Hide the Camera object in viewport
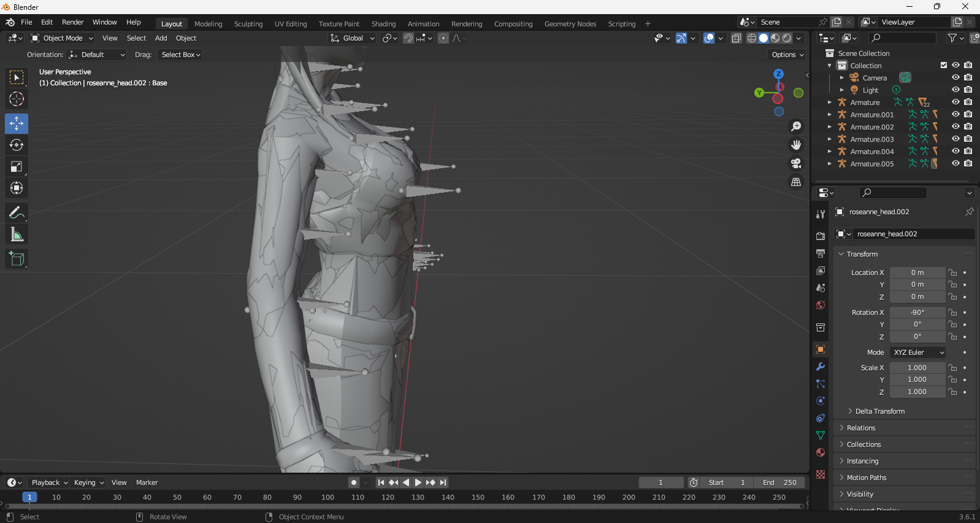The height and width of the screenshot is (523, 980). (x=955, y=77)
